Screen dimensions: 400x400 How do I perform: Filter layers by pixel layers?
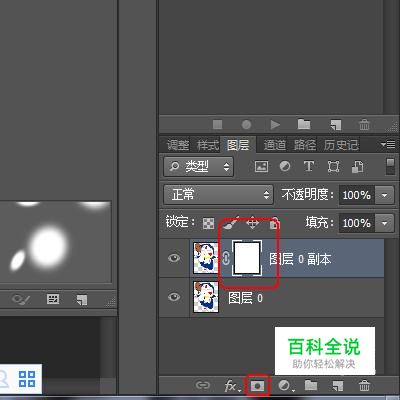coord(261,166)
